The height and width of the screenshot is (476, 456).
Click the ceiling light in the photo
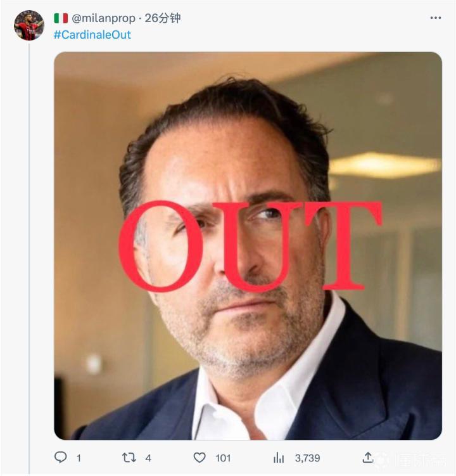pos(384,165)
